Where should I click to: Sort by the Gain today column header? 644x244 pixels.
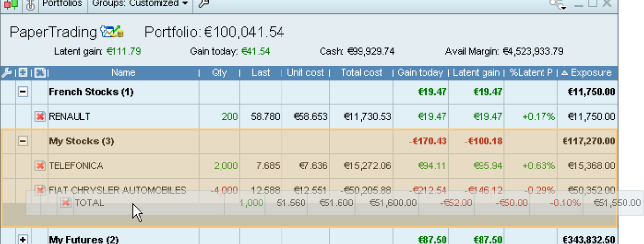[x=420, y=73]
